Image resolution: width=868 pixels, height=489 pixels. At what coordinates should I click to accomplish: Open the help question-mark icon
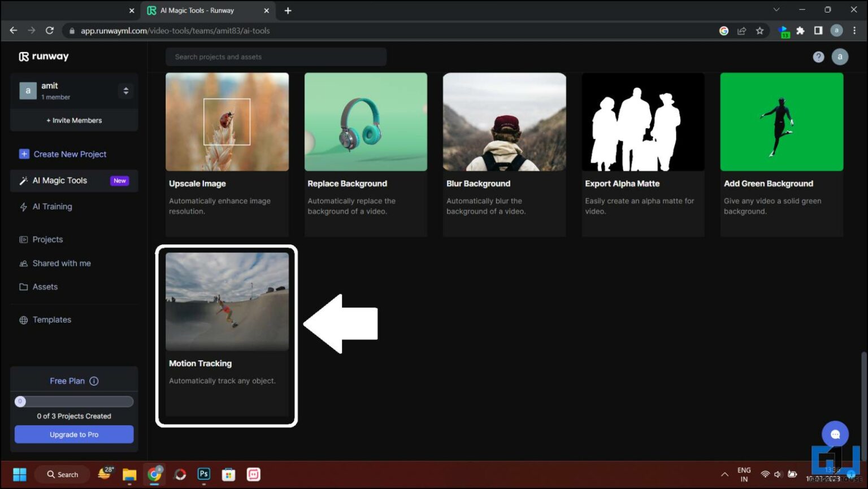tap(818, 56)
